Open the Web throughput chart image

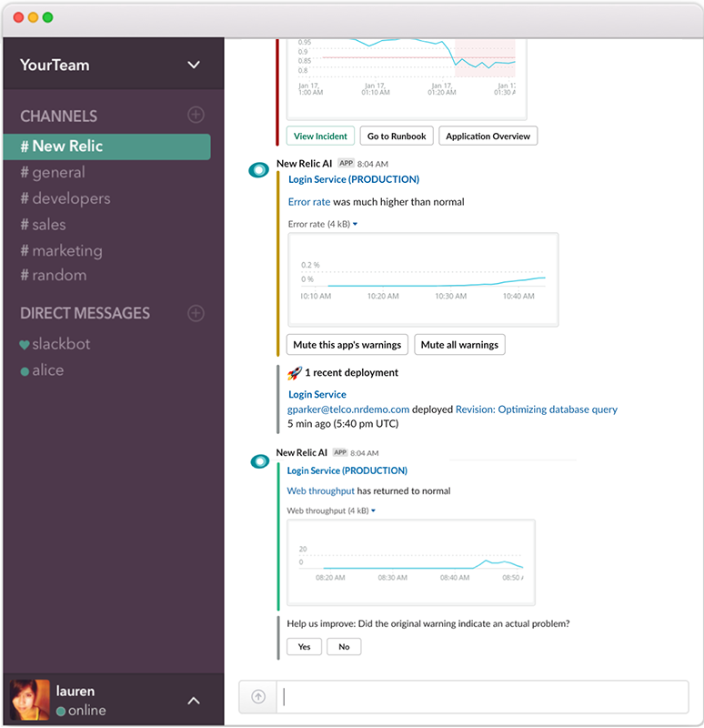pos(411,562)
